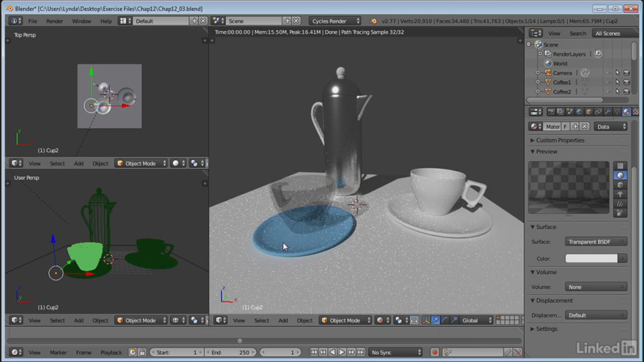
Task: Select large sphere with sky preview type
Action: 620,213
